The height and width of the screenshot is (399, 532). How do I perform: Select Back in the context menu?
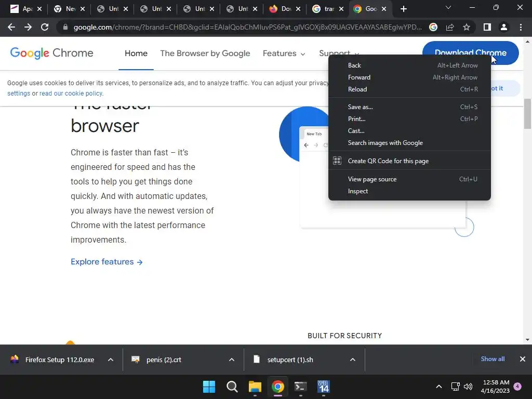click(409, 65)
